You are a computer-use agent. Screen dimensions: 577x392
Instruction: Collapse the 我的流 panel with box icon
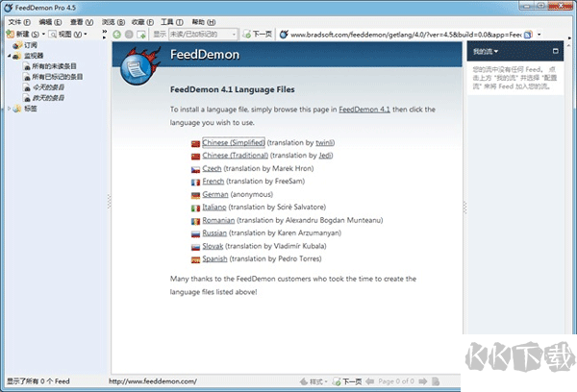pos(555,51)
